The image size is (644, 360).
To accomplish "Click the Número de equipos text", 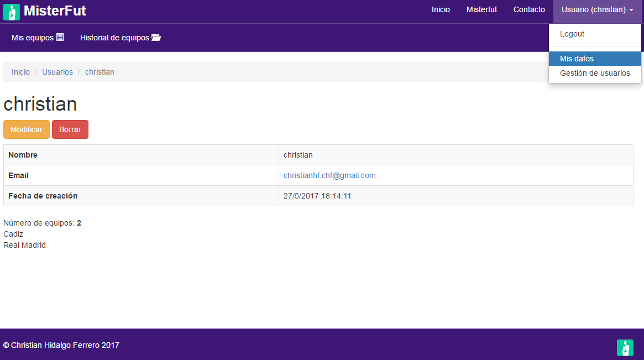I will coord(42,223).
